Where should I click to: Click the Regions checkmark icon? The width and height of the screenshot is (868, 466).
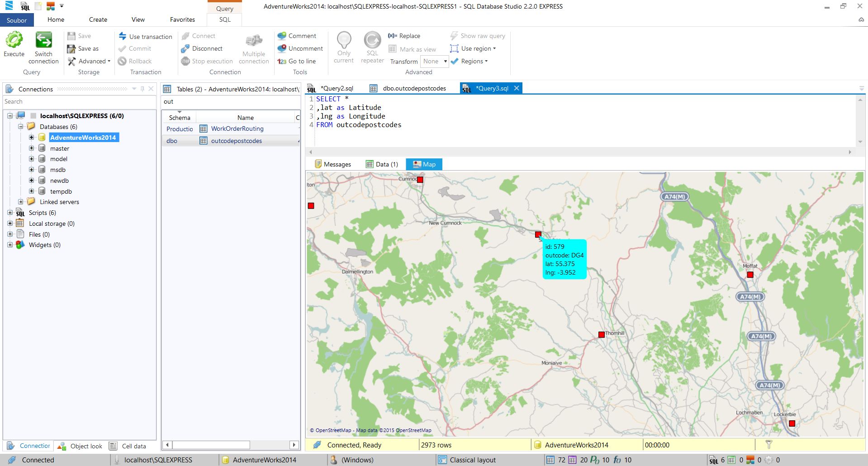pyautogui.click(x=454, y=61)
